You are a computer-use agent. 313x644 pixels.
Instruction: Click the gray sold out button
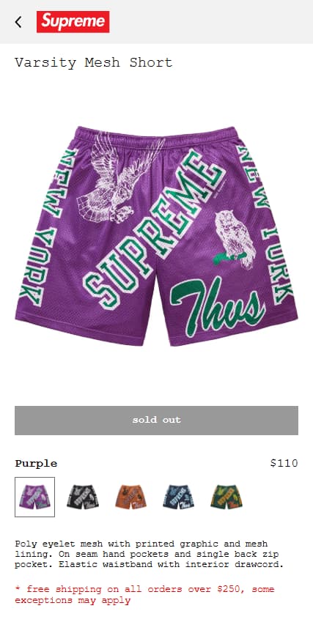(x=157, y=420)
